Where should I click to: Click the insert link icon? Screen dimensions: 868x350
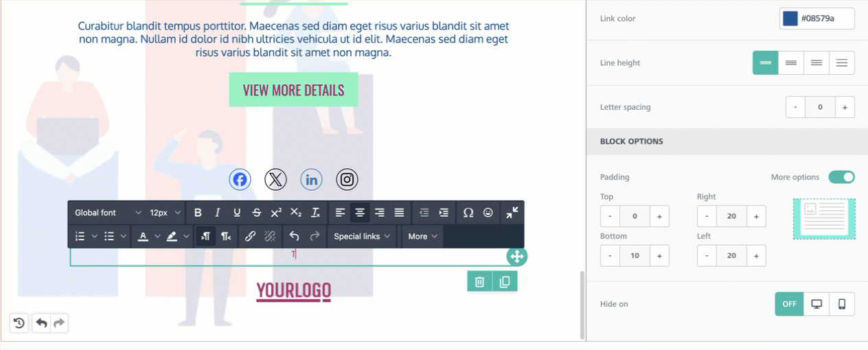pos(250,236)
